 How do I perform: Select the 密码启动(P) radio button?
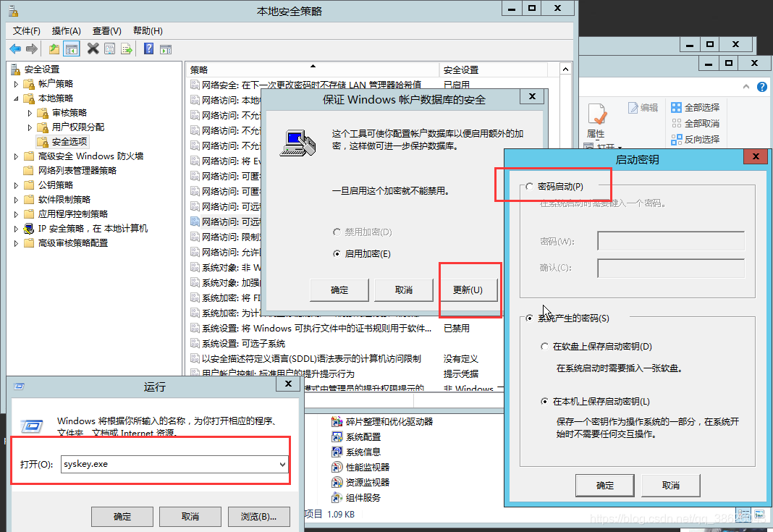pos(530,186)
